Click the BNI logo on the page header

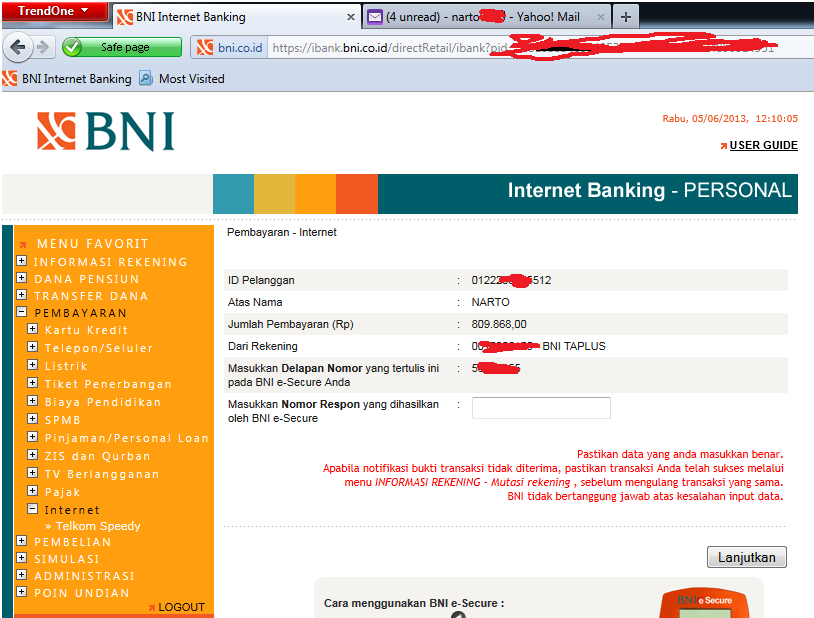coord(105,132)
